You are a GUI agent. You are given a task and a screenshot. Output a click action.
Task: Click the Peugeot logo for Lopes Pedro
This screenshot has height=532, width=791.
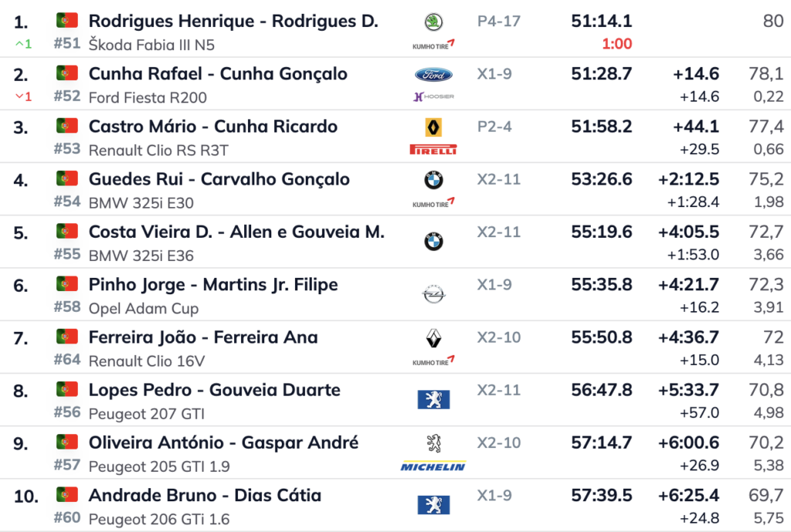(433, 399)
